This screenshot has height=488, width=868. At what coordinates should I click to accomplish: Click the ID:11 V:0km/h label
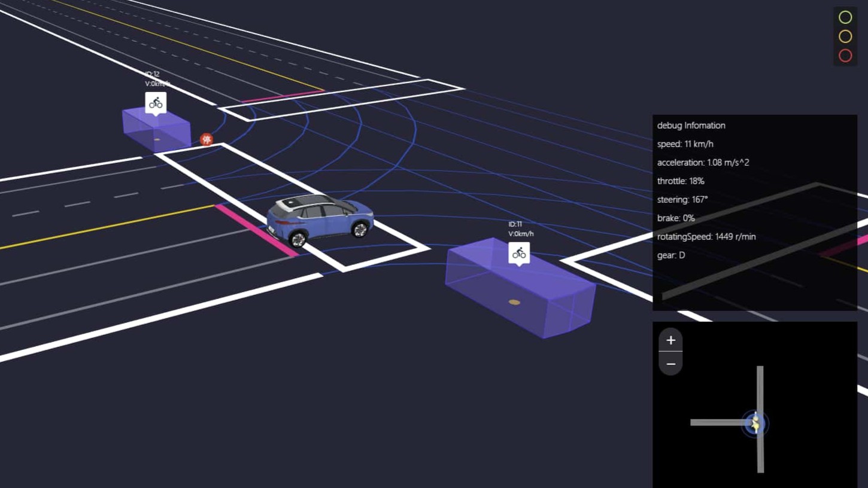pyautogui.click(x=521, y=229)
